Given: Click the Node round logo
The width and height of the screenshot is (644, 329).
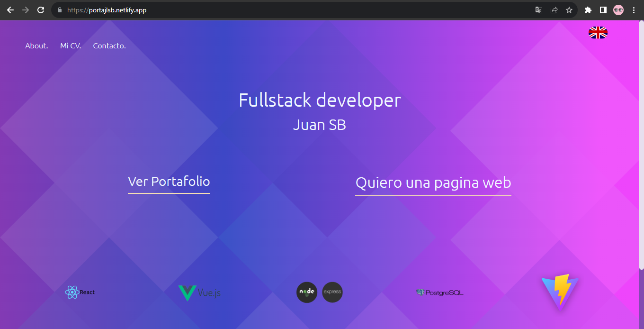Looking at the screenshot, I should tap(307, 292).
